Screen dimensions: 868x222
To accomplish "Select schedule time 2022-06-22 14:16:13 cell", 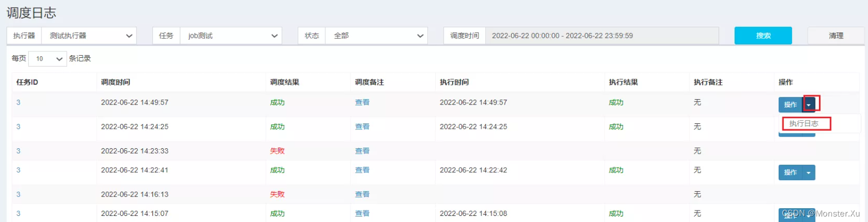I will pyautogui.click(x=135, y=194).
